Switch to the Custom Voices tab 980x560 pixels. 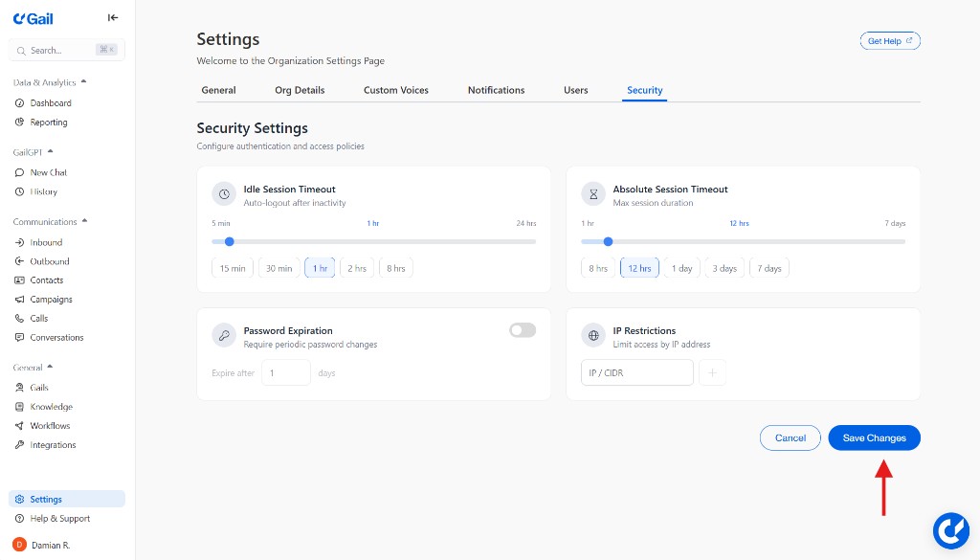(x=395, y=90)
